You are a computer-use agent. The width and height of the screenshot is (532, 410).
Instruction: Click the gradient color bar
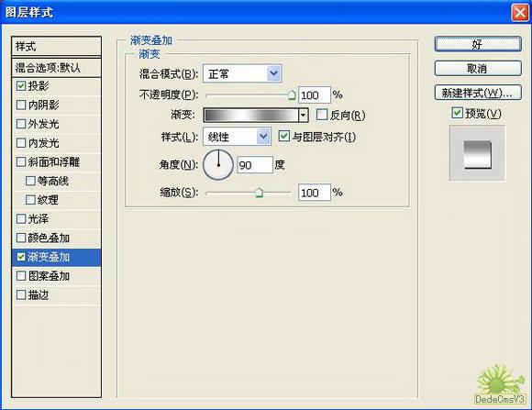coord(251,116)
